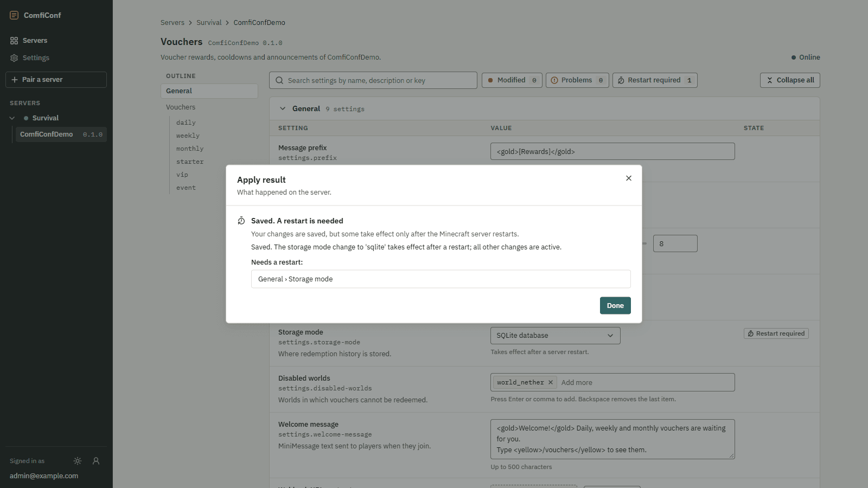This screenshot has height=488, width=868.
Task: Remove the world_nether tag
Action: point(551,382)
